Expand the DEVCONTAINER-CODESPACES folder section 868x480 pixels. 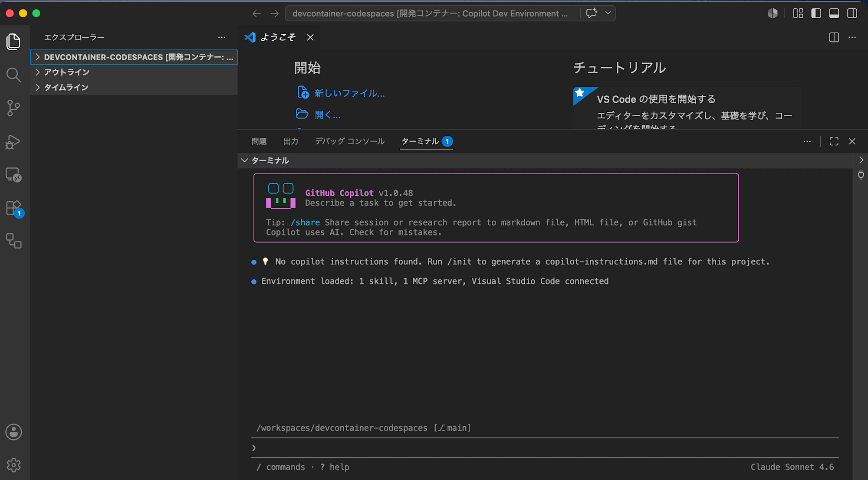[134, 57]
